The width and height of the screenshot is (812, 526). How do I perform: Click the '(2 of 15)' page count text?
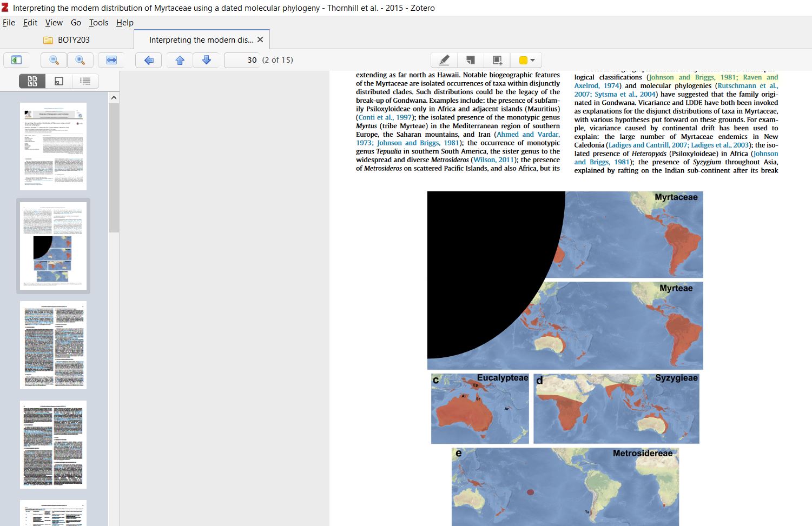tap(278, 60)
